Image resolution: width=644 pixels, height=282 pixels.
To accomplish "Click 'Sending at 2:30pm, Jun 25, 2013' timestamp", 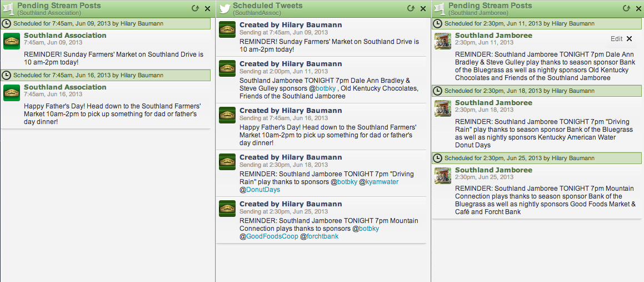I will pos(283,211).
